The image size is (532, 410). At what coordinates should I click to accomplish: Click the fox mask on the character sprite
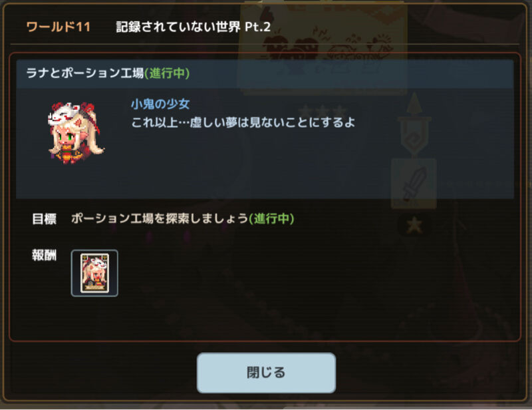(65, 113)
